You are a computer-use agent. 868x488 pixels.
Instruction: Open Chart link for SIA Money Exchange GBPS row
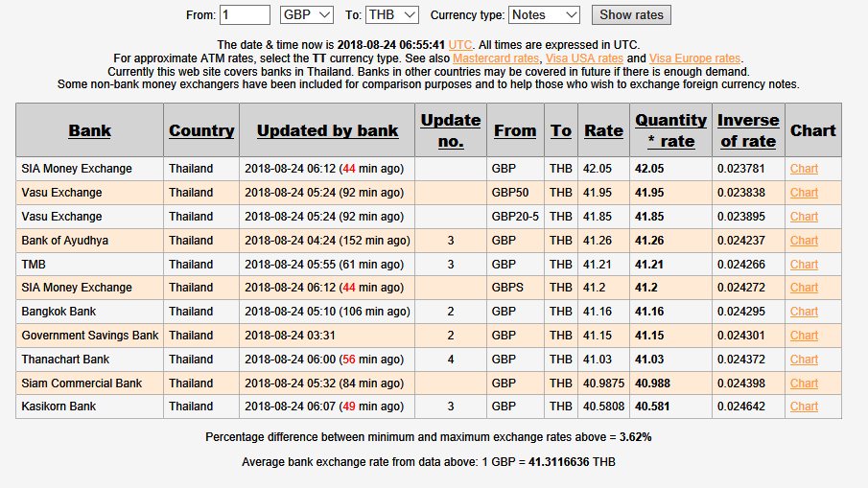804,288
